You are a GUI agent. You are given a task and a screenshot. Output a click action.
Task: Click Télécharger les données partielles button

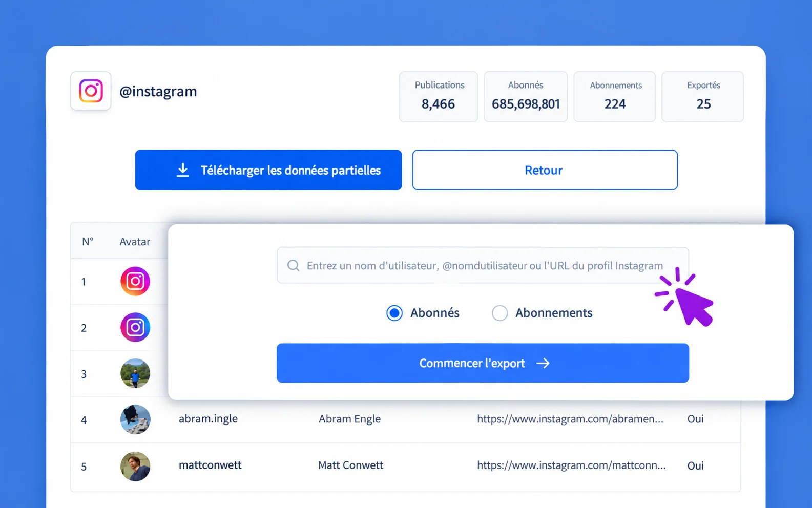(268, 170)
